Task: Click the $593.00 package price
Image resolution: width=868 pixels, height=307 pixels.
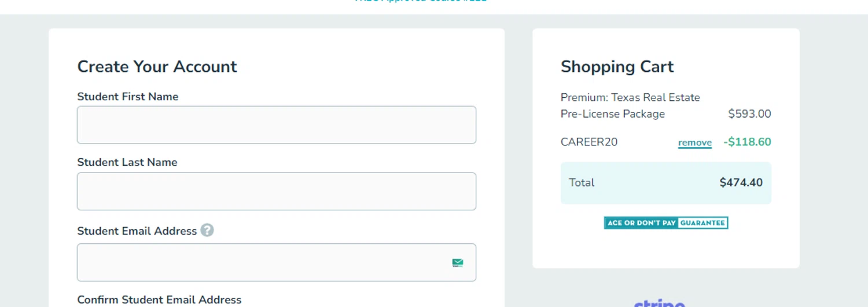Action: 749,114
